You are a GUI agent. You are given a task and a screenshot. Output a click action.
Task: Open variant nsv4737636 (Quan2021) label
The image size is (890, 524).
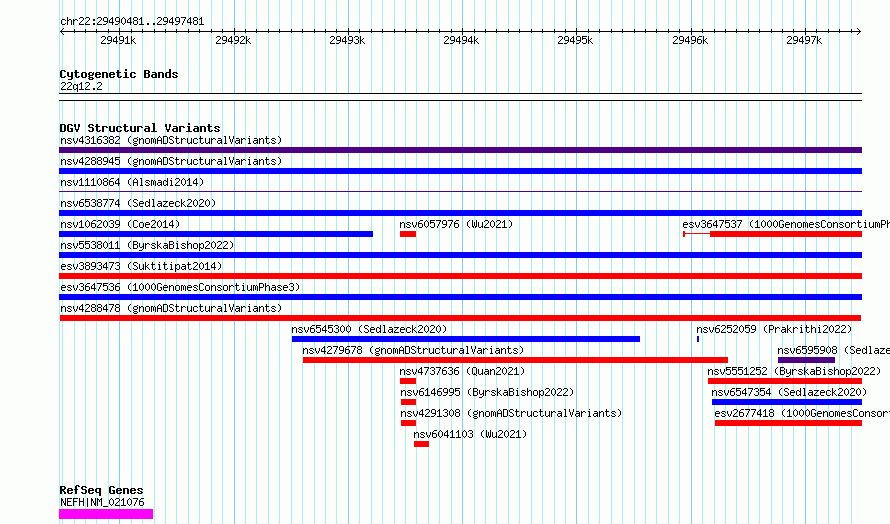462,371
